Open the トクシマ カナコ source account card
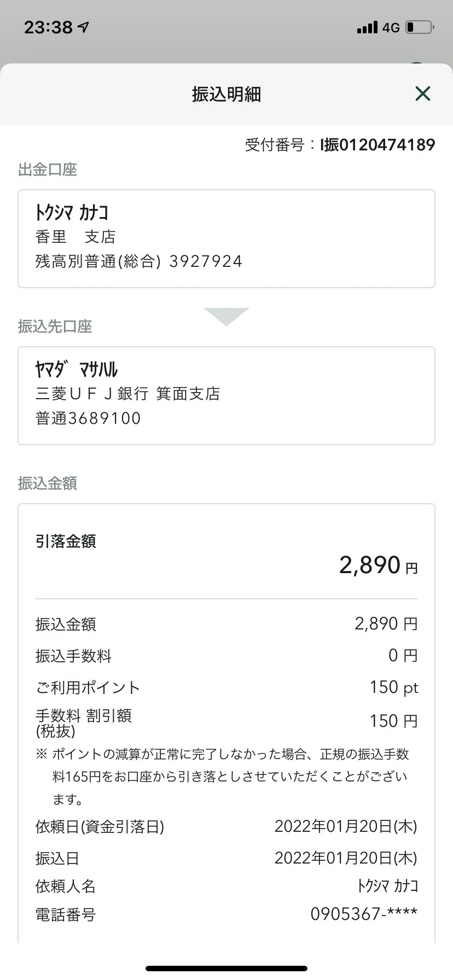 [226, 238]
